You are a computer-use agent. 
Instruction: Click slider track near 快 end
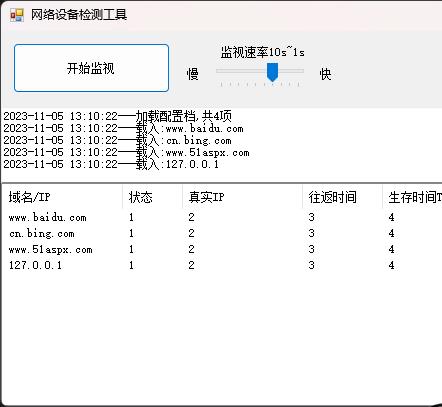coord(297,71)
